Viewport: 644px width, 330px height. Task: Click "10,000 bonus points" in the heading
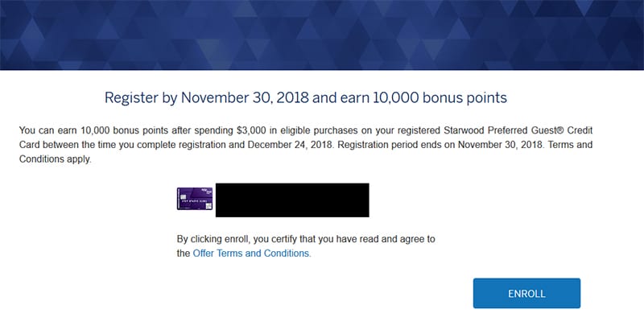pos(440,97)
